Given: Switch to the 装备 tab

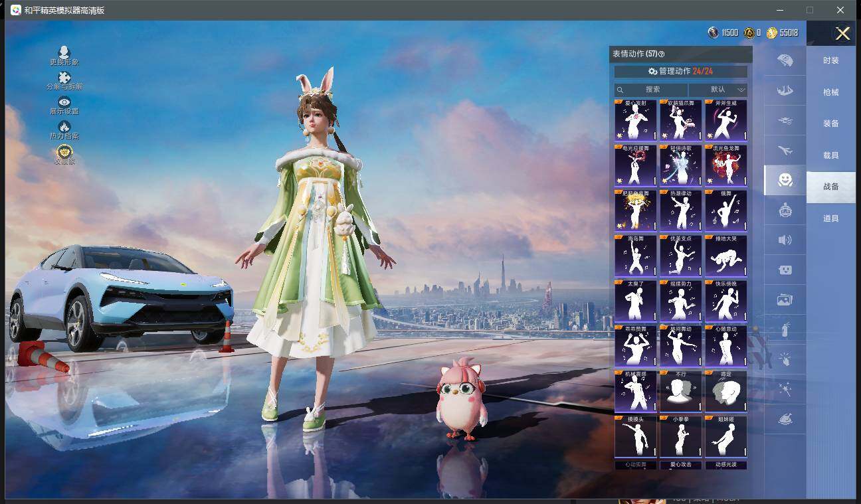Looking at the screenshot, I should 831,124.
